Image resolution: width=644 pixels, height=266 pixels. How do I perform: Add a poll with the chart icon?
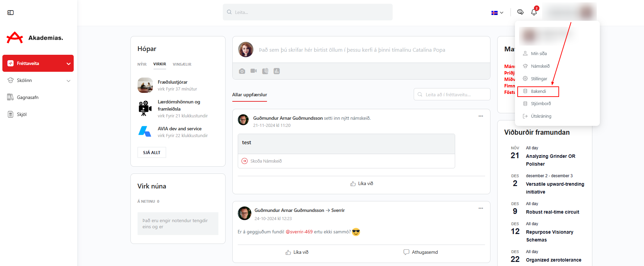(x=277, y=71)
